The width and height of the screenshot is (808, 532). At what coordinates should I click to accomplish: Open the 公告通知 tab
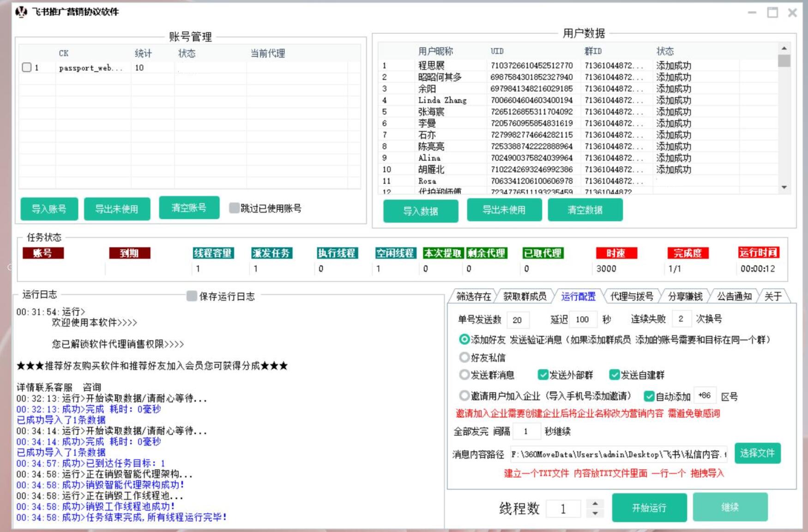coord(734,296)
